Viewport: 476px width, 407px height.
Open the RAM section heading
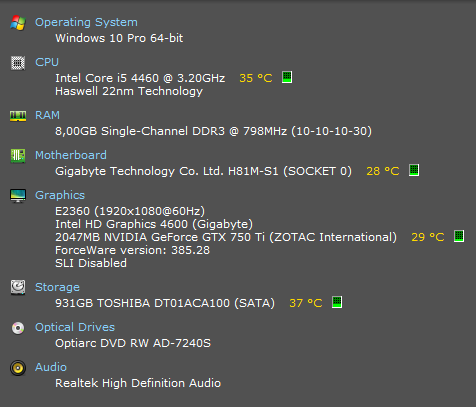[47, 115]
